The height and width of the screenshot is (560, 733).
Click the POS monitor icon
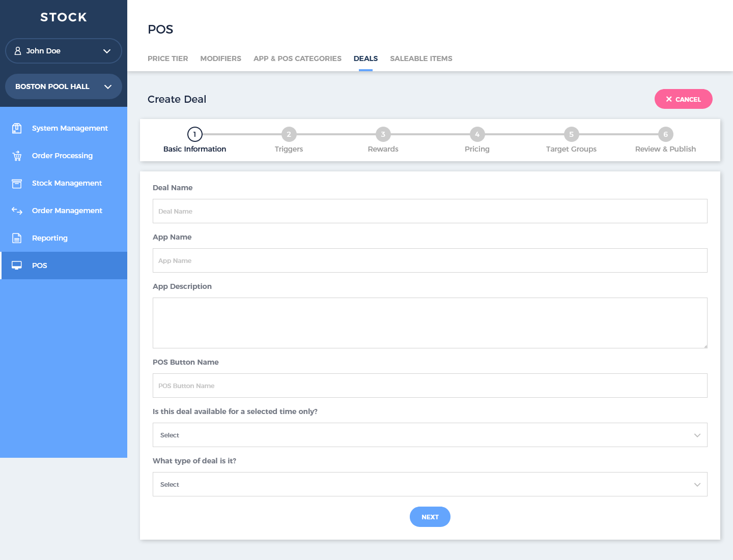17,265
